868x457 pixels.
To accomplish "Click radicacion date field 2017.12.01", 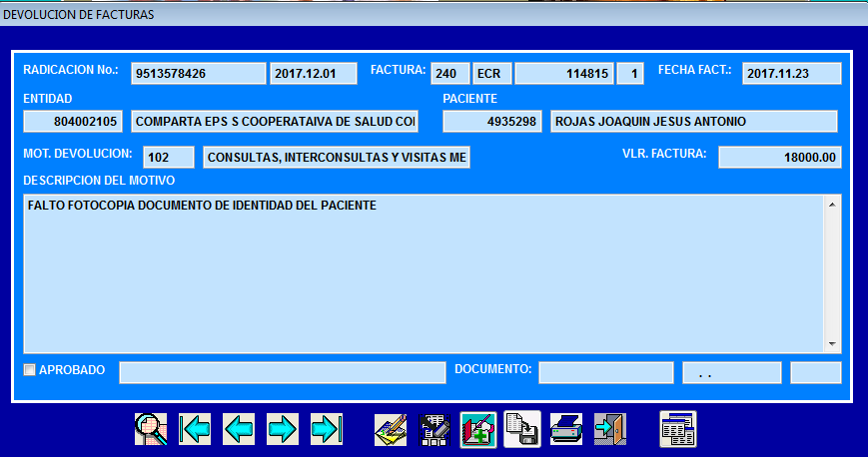I will click(314, 74).
